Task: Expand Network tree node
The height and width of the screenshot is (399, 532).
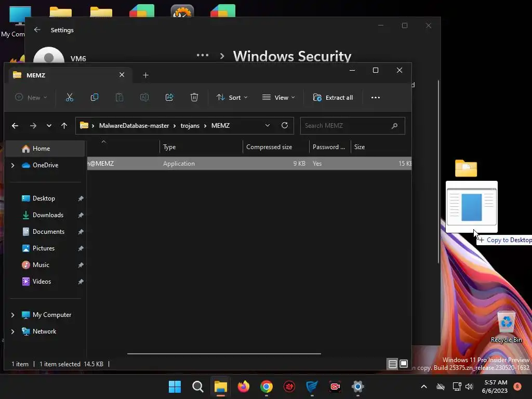Action: (x=13, y=331)
